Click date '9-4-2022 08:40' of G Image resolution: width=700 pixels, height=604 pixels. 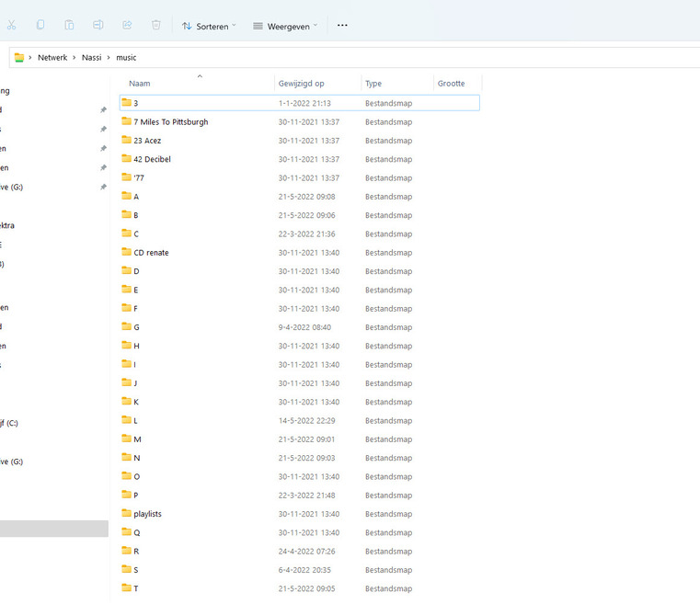(304, 327)
